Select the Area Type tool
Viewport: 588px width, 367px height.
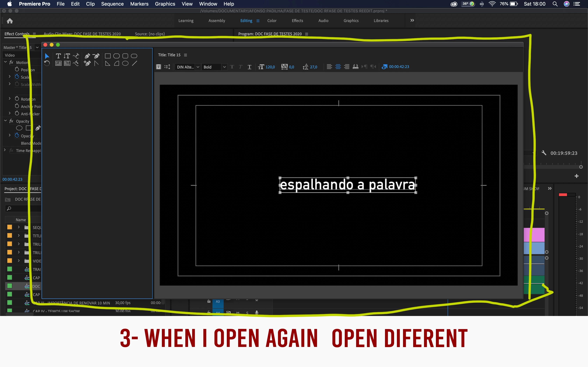pyautogui.click(x=58, y=63)
